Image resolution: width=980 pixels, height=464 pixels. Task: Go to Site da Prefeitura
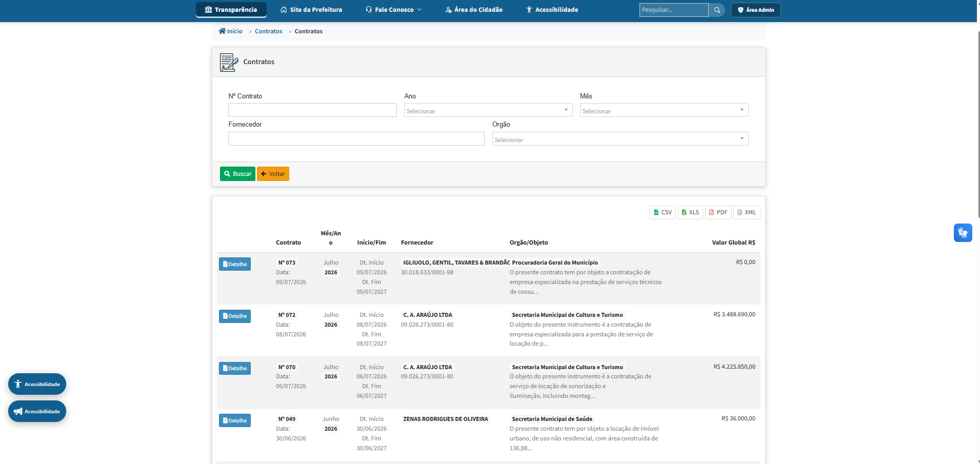(311, 10)
